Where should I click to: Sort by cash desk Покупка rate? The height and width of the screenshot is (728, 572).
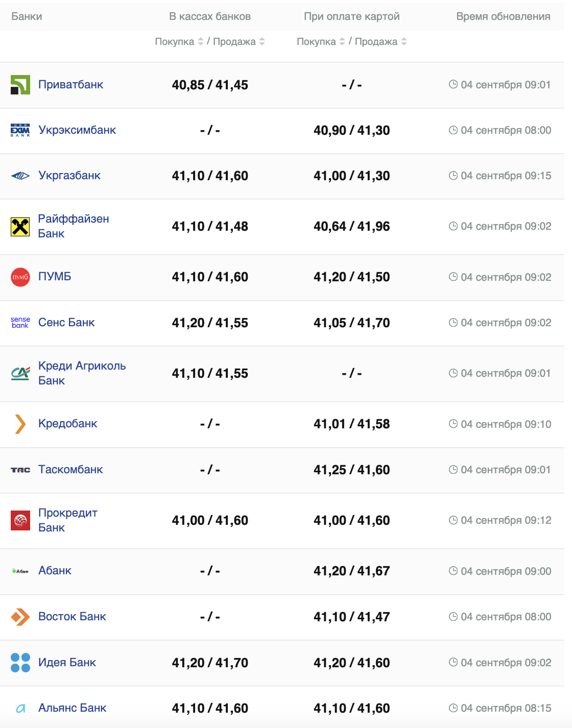click(201, 42)
